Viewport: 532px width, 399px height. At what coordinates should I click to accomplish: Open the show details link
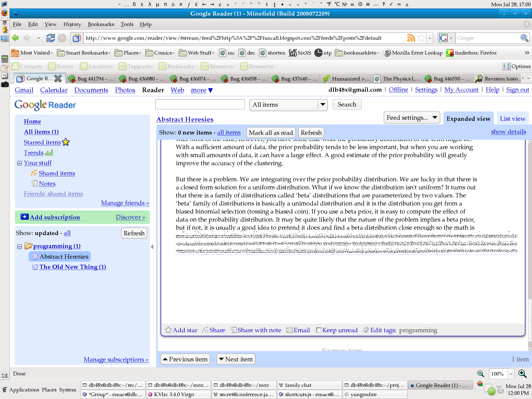508,132
